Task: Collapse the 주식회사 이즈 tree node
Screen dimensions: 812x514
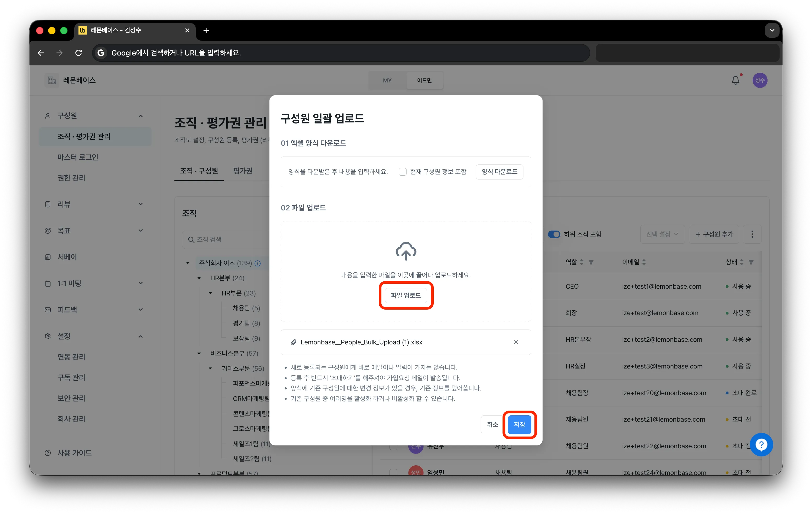Action: (x=188, y=263)
